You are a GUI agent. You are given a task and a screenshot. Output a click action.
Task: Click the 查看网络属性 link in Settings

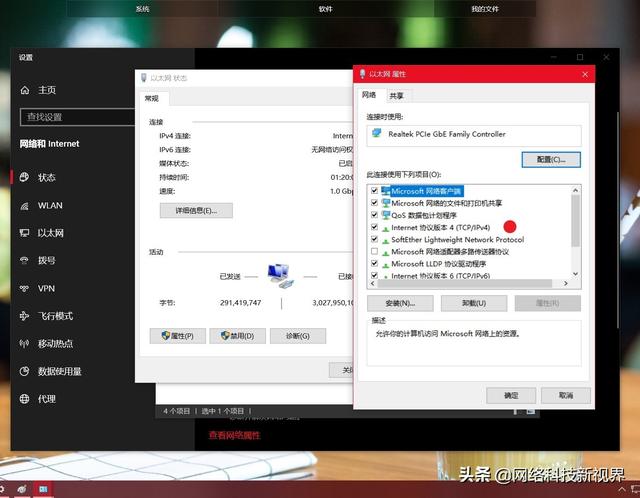click(x=234, y=436)
